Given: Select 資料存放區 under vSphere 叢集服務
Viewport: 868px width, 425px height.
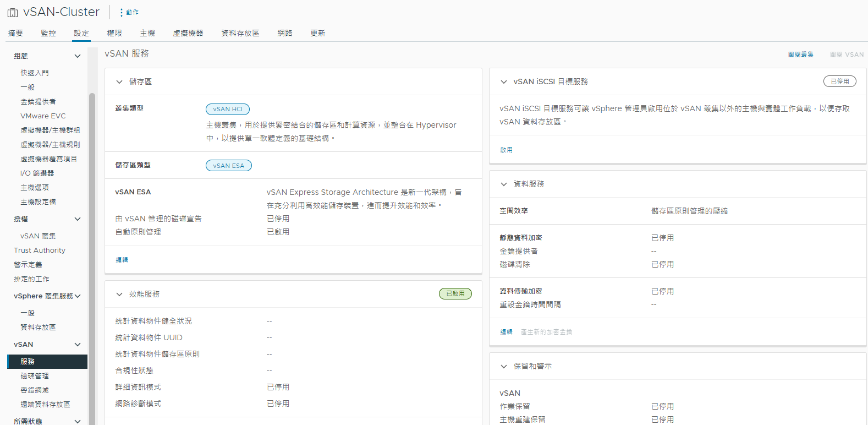Looking at the screenshot, I should (38, 327).
